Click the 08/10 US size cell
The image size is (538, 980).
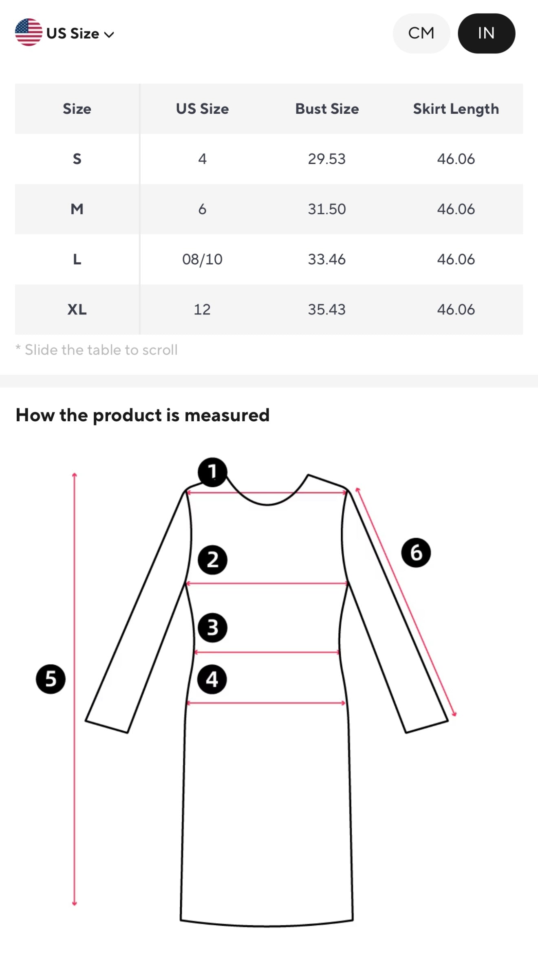point(202,259)
